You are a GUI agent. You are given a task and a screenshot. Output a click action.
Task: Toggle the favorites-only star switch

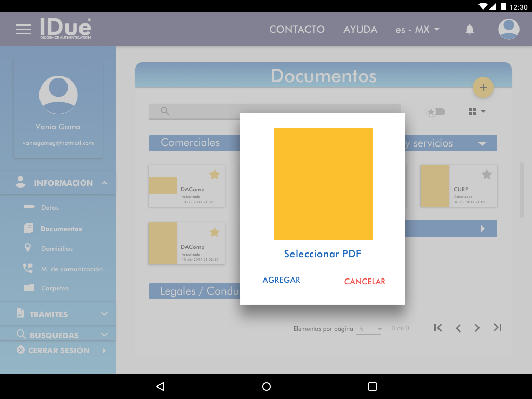[435, 112]
